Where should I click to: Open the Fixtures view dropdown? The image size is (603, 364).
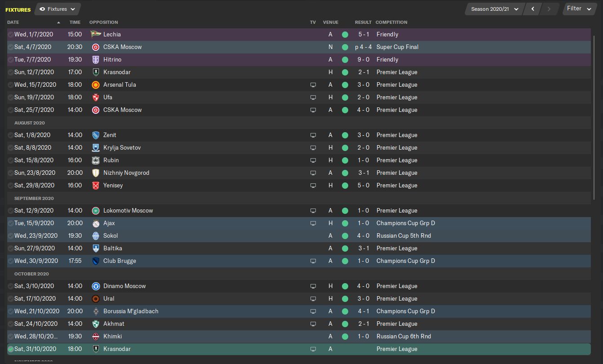pos(58,9)
